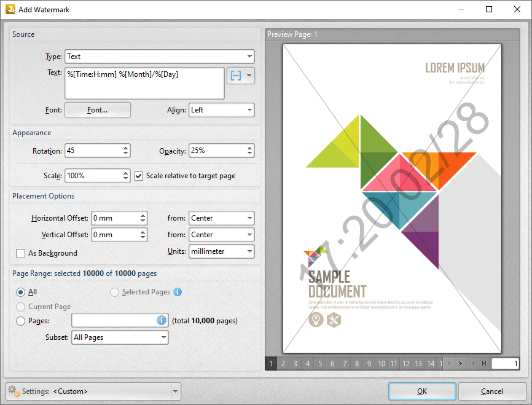Click the info icon beside Selected Pages
The width and height of the screenshot is (532, 405).
[177, 292]
